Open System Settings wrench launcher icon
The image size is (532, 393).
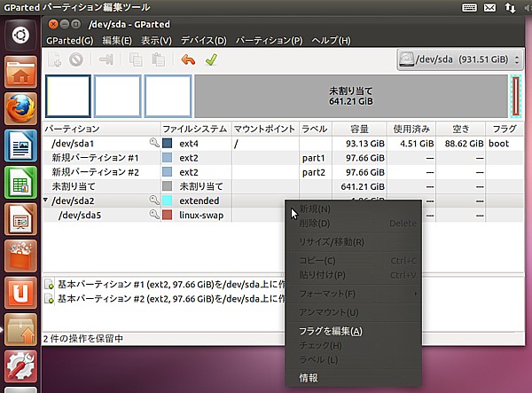(20, 366)
